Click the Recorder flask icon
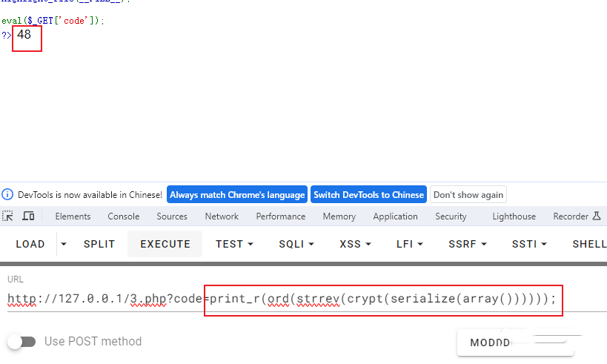Image resolution: width=607 pixels, height=364 pixels. (597, 216)
